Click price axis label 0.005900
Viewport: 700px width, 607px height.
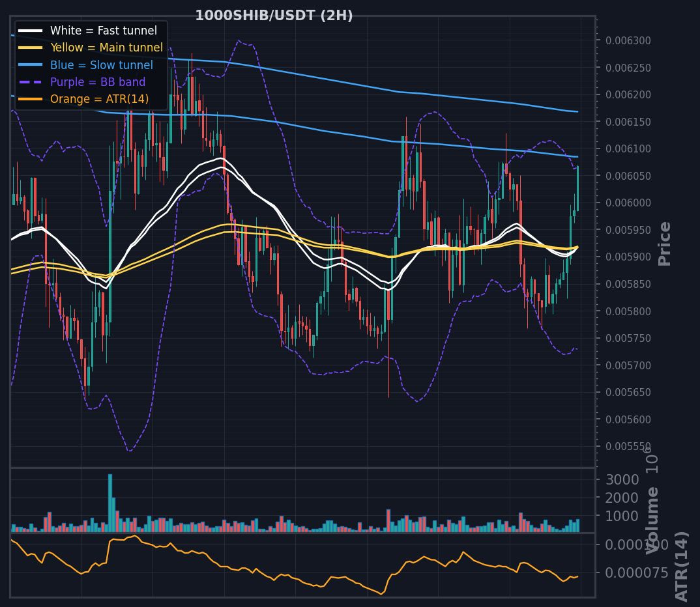click(x=628, y=257)
